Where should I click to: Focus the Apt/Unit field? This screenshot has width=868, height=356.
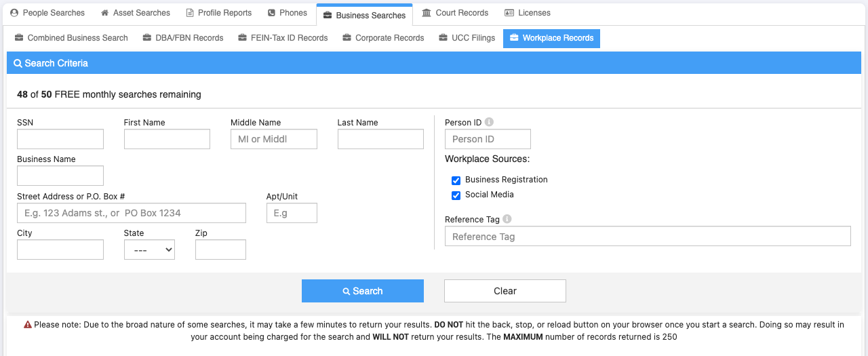coord(292,213)
